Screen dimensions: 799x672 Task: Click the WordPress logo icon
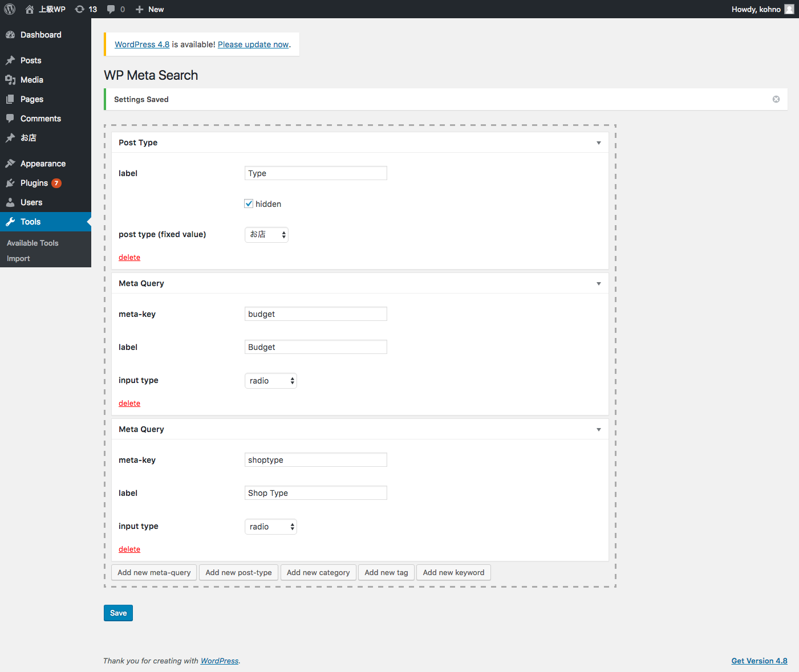pyautogui.click(x=10, y=9)
